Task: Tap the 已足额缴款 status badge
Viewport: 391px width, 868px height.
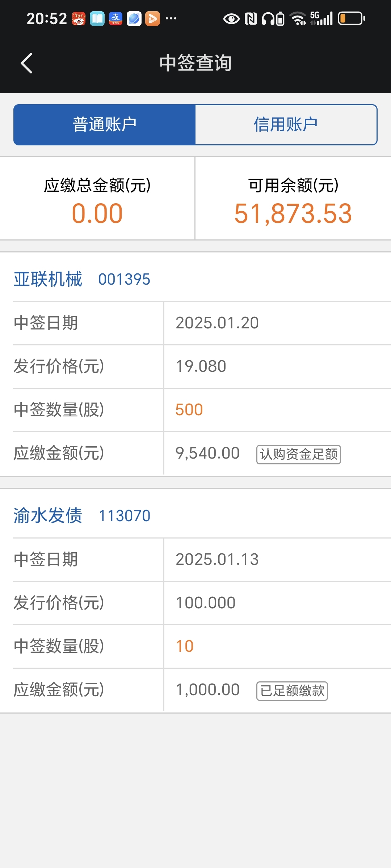Action: point(292,691)
